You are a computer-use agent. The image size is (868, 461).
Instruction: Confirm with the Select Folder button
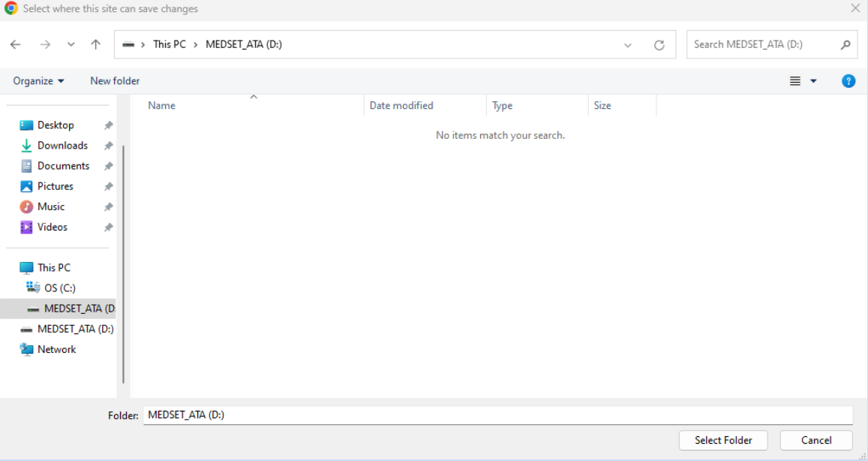[722, 440]
